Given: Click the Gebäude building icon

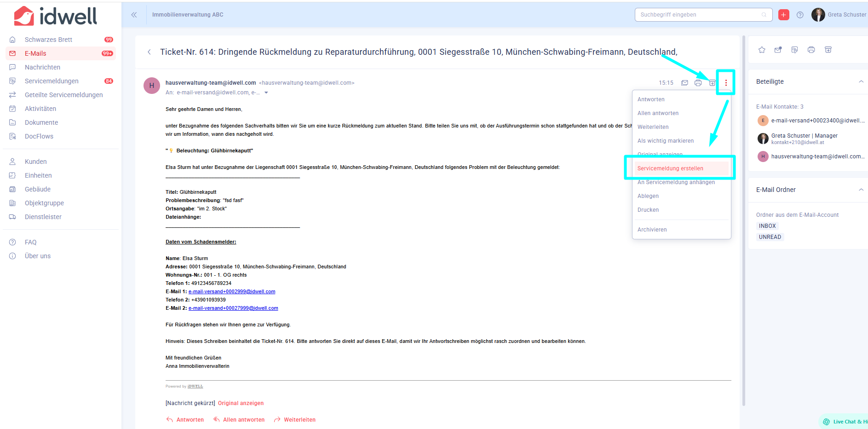Looking at the screenshot, I should tap(12, 189).
